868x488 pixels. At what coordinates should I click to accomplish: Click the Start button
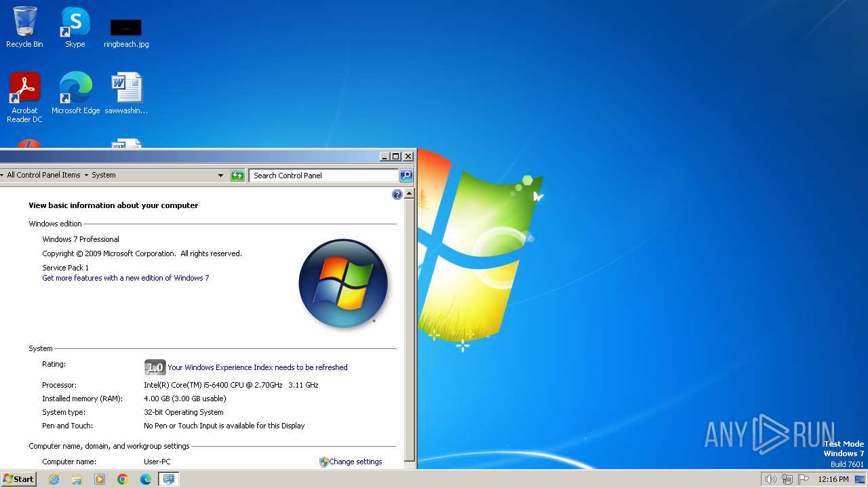(18, 479)
